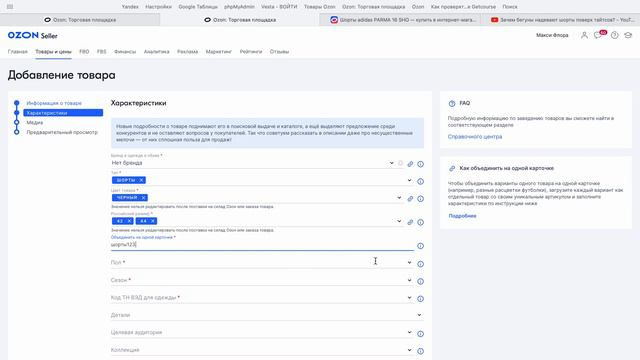640x360 pixels.
Task: Switch to the Финансы menu tab
Action: pos(125,52)
